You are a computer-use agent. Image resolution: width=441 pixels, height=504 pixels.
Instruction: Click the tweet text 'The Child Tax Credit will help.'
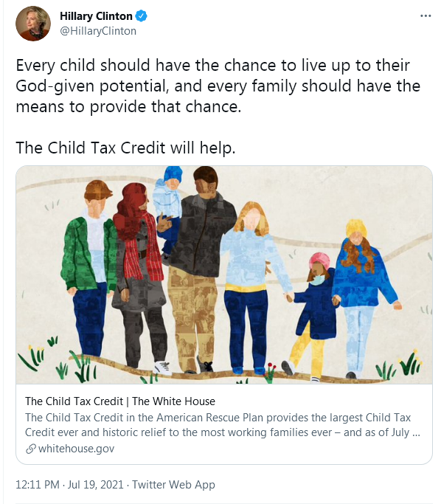click(x=125, y=148)
